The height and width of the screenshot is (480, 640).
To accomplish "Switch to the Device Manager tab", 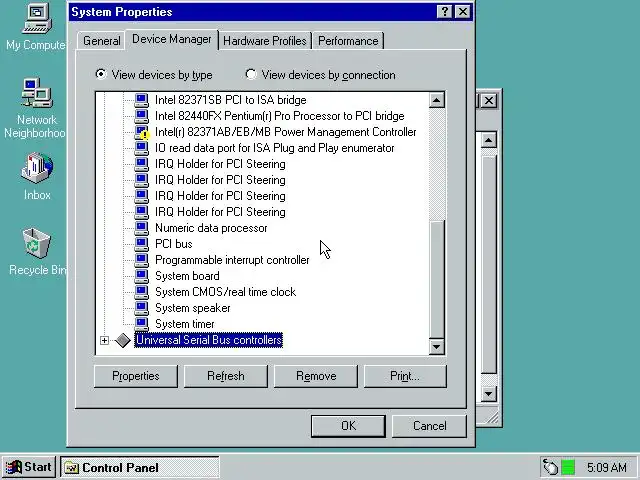I will (x=172, y=39).
